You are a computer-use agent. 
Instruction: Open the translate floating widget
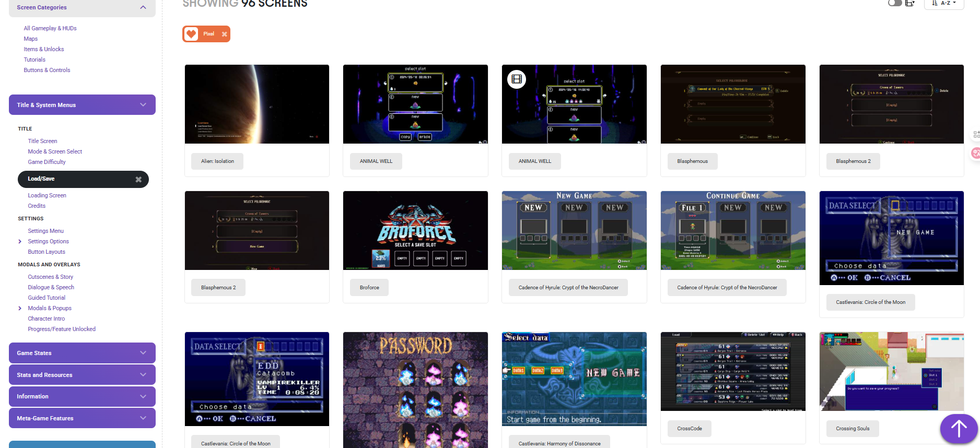(975, 153)
